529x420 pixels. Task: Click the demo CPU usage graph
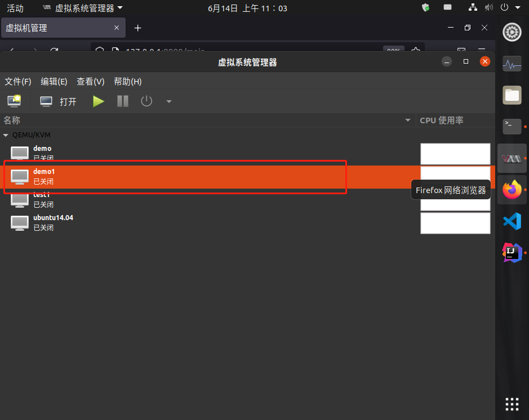point(455,154)
